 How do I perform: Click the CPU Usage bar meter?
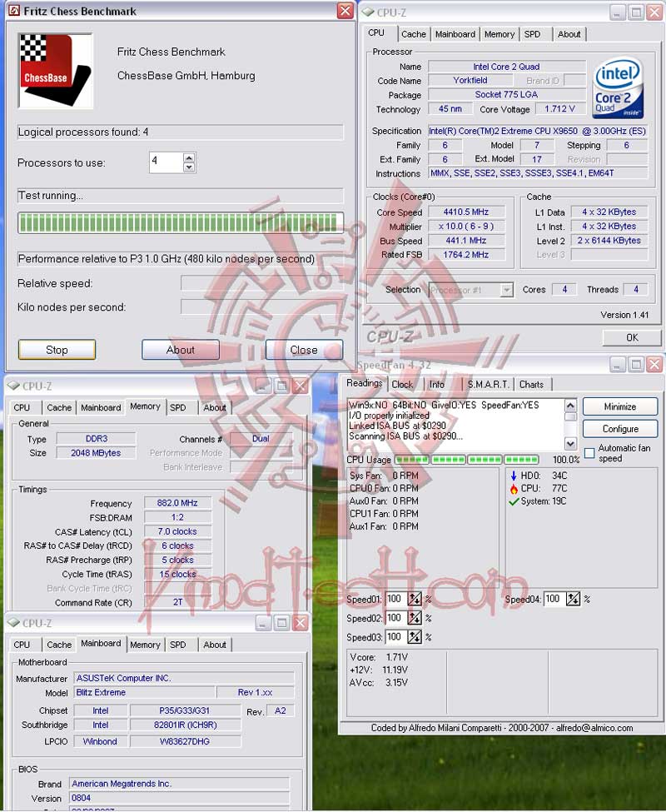(466, 460)
